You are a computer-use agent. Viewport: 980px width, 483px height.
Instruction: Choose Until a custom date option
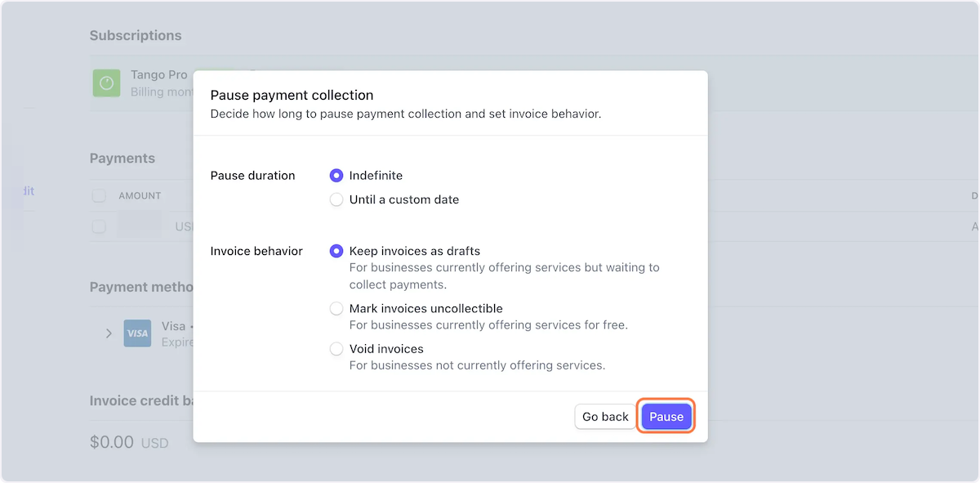[x=336, y=199]
